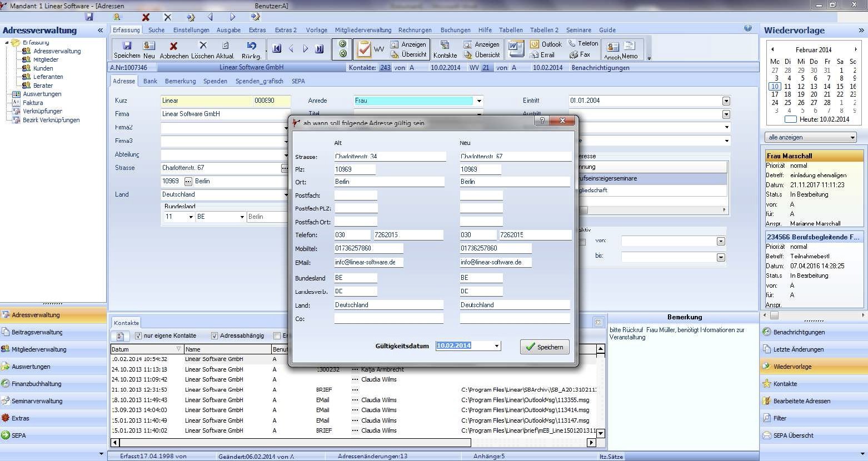The height and width of the screenshot is (461, 868).
Task: Collapse the Adressverwaltung side panel
Action: click(x=100, y=31)
